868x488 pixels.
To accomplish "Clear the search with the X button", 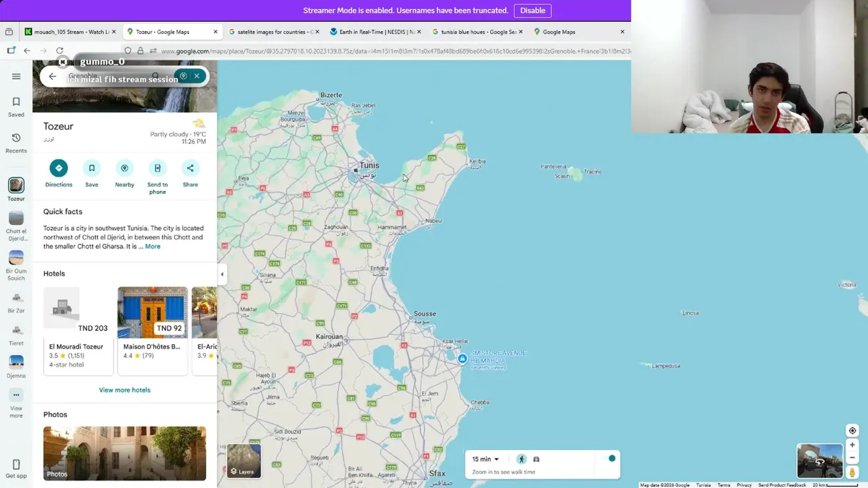I will tap(197, 76).
